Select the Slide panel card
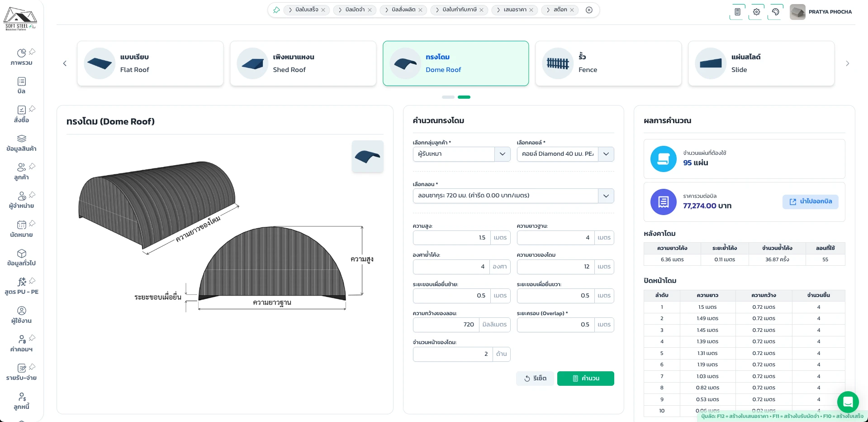 761,63
